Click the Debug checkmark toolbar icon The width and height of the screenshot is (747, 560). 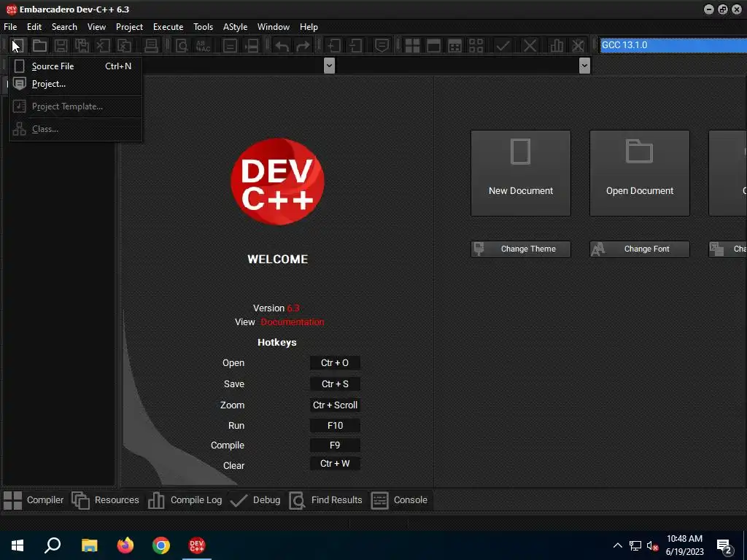503,46
